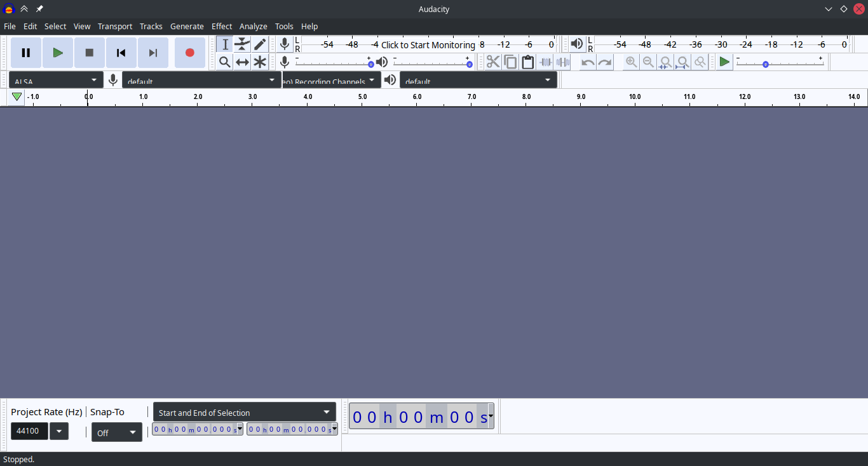Click Fit Project to Width icon
This screenshot has width=868, height=466.
tap(682, 62)
